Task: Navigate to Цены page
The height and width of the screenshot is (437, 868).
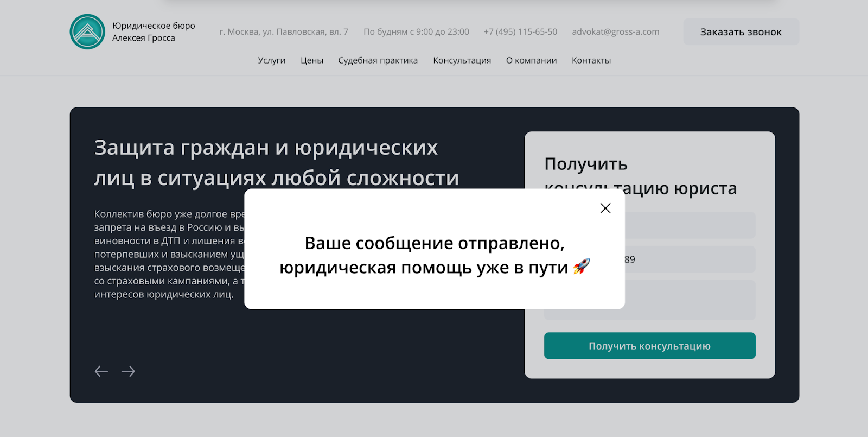Action: click(312, 61)
